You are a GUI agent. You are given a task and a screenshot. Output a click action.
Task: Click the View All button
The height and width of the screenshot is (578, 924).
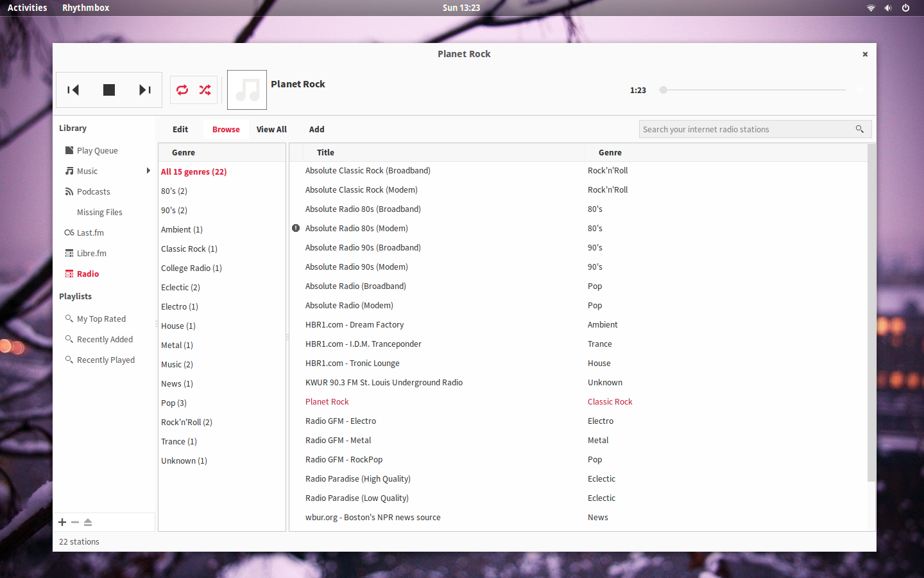[271, 129]
